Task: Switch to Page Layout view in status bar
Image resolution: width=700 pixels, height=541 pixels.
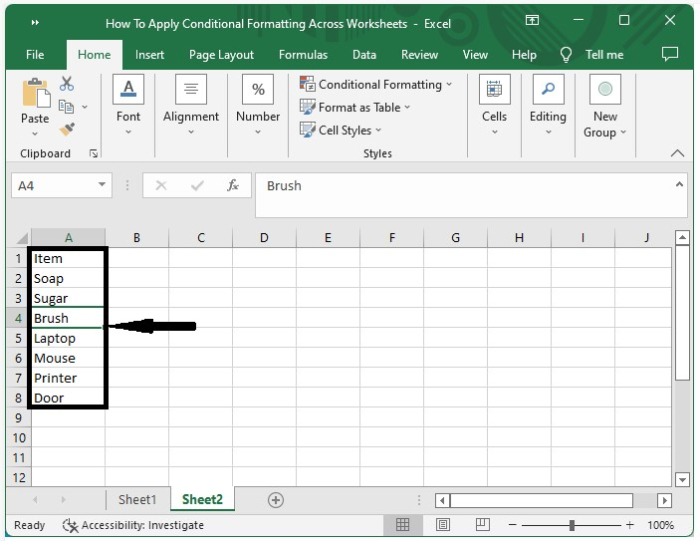Action: coord(443,525)
